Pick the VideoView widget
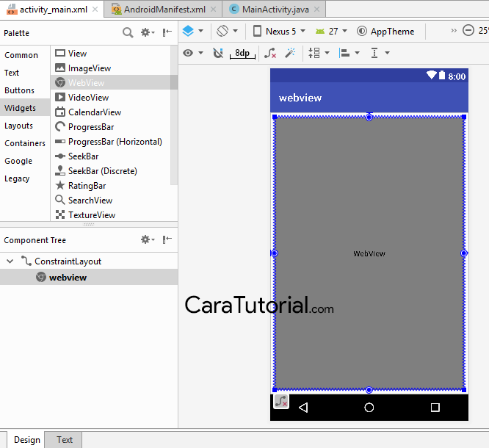The image size is (489, 448). [111, 98]
